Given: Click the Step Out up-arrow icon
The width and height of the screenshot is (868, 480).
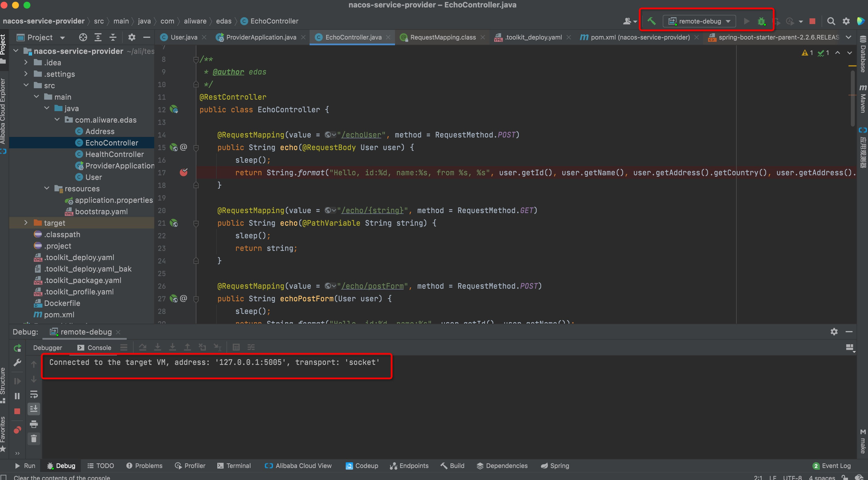Looking at the screenshot, I should [187, 347].
